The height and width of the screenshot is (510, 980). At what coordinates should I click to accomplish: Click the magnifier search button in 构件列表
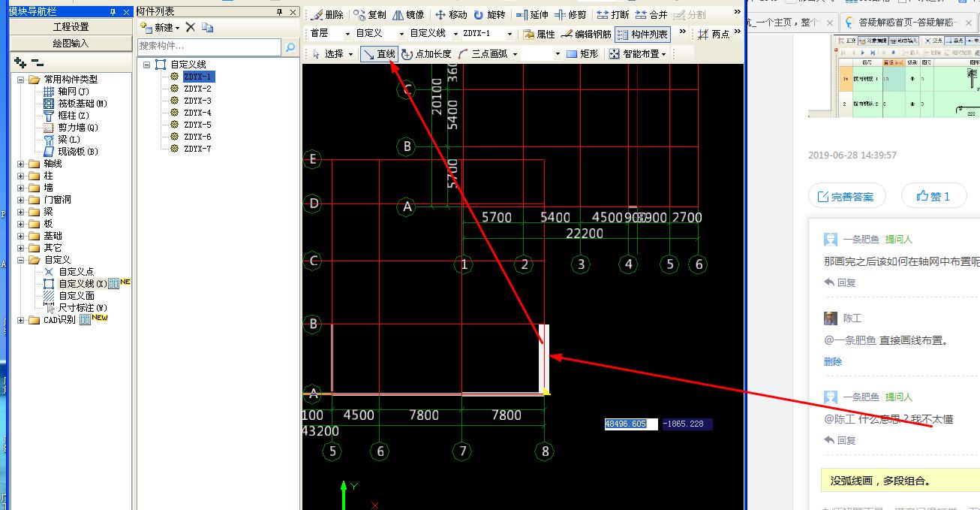click(x=290, y=47)
